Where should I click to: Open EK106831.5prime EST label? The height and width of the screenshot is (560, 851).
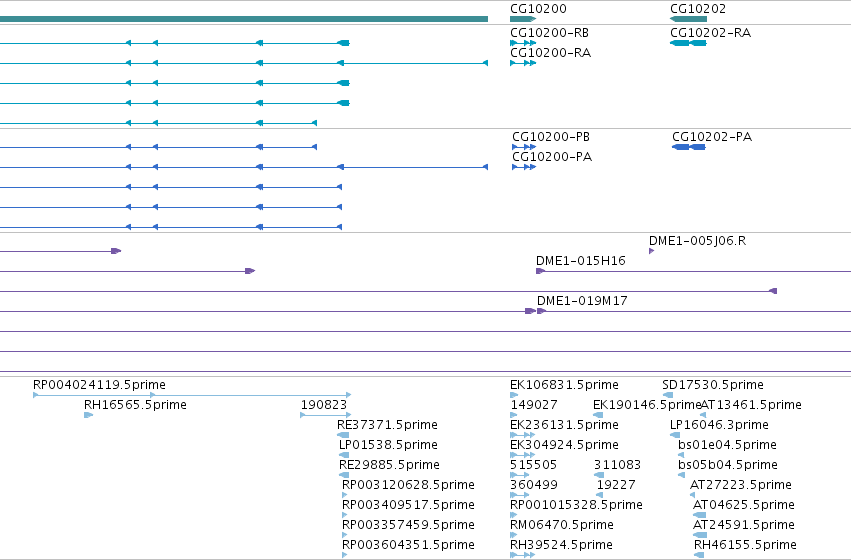tap(564, 385)
